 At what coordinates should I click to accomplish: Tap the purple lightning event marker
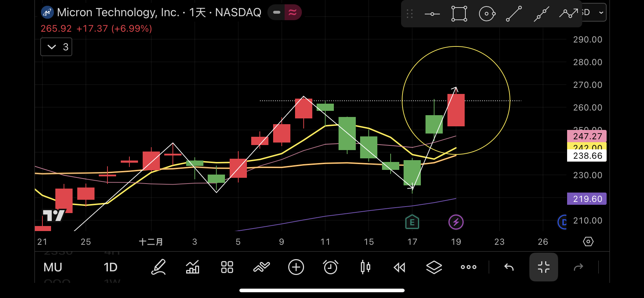[x=456, y=222]
